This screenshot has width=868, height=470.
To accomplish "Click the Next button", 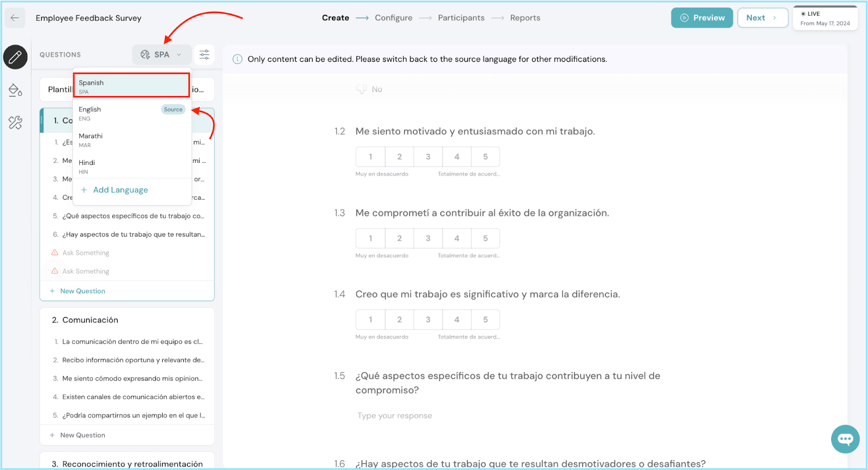I will (x=762, y=18).
